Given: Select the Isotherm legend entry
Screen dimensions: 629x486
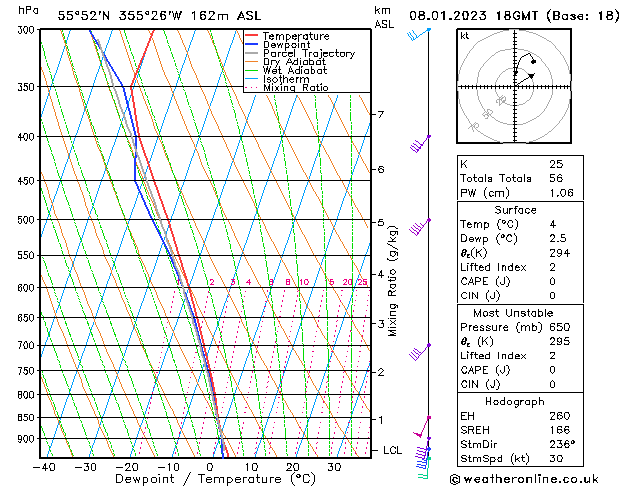Looking at the screenshot, I should pyautogui.click(x=277, y=79).
